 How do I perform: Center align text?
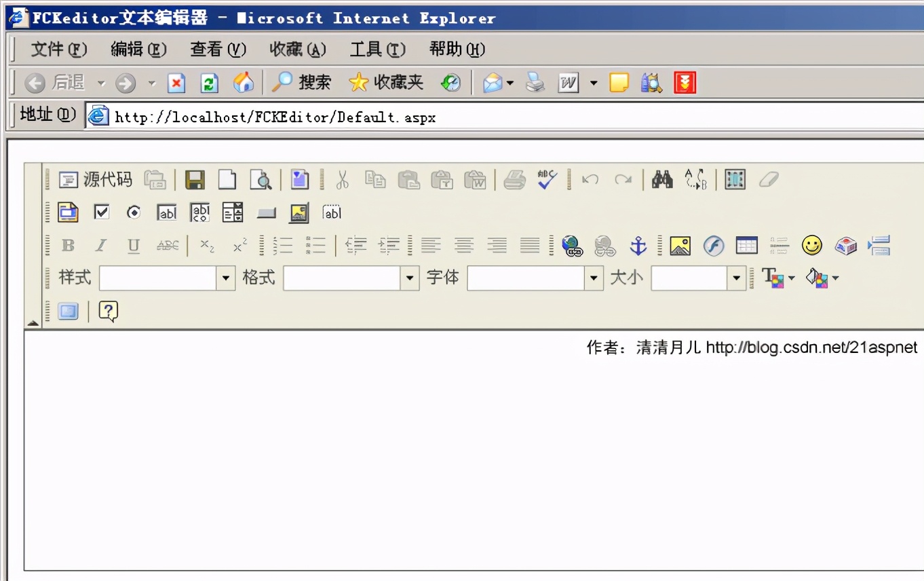point(464,246)
